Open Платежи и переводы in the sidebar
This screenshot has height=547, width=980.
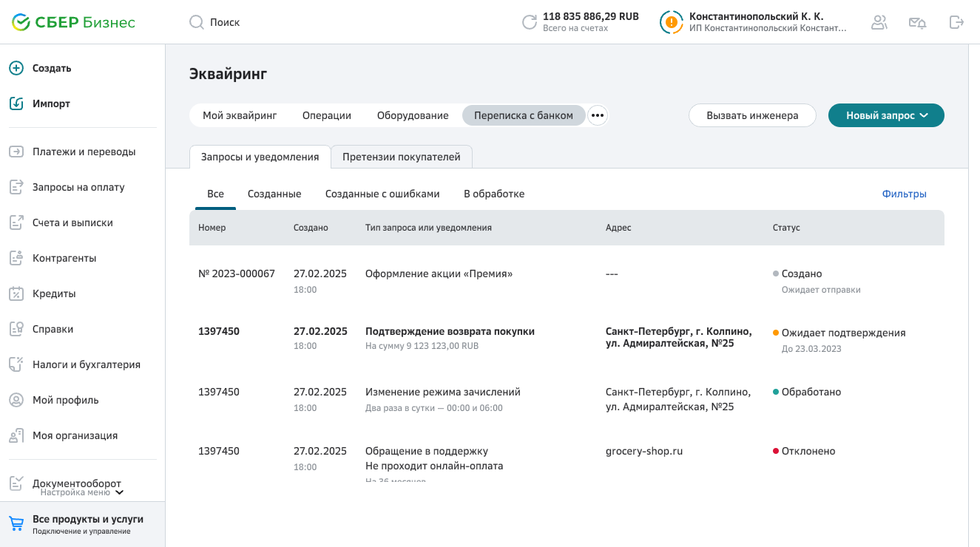(x=84, y=152)
